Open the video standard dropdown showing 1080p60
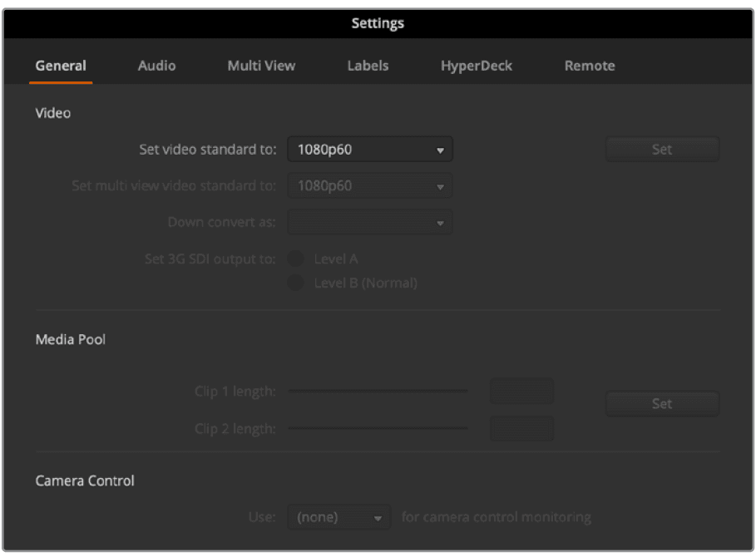 [x=369, y=149]
